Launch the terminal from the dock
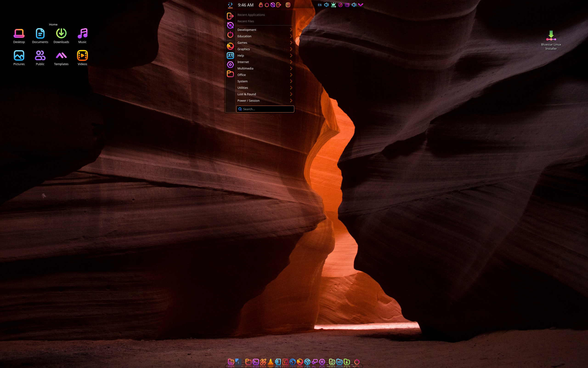This screenshot has width=588, height=368. (x=256, y=362)
